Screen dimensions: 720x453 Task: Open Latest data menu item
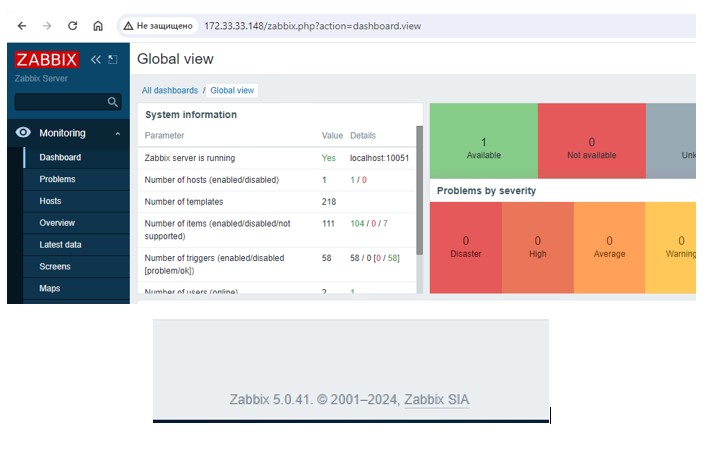[x=60, y=245]
